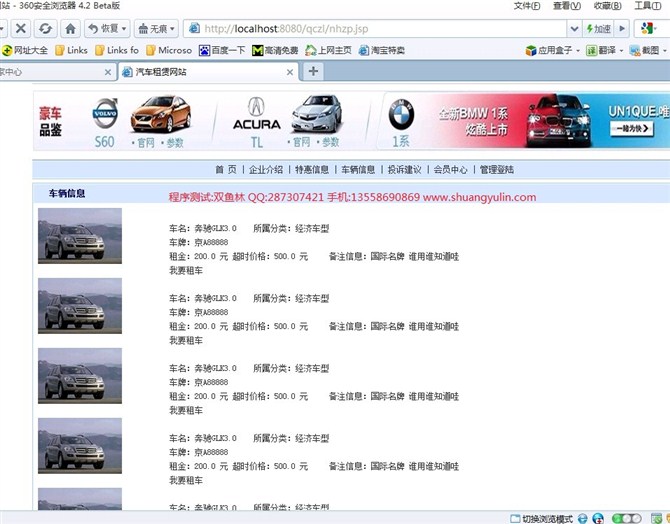Open a new tab with plus button
The height and width of the screenshot is (524, 670).
click(313, 71)
